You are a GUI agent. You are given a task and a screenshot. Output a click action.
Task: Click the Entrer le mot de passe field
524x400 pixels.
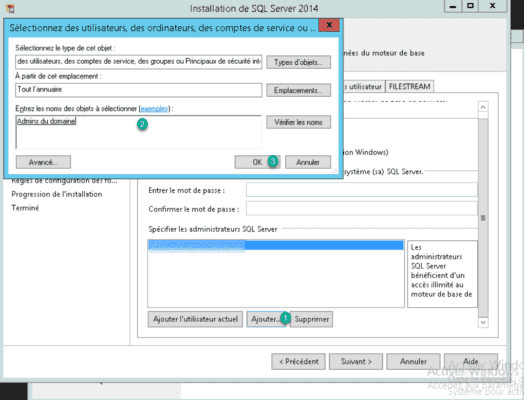click(362, 190)
